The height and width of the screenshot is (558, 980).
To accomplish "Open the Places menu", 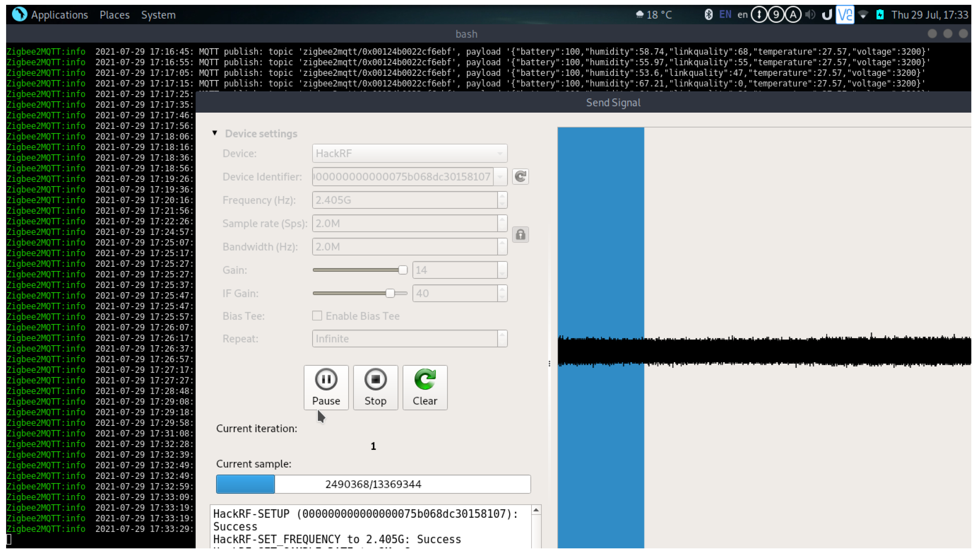I will 114,14.
